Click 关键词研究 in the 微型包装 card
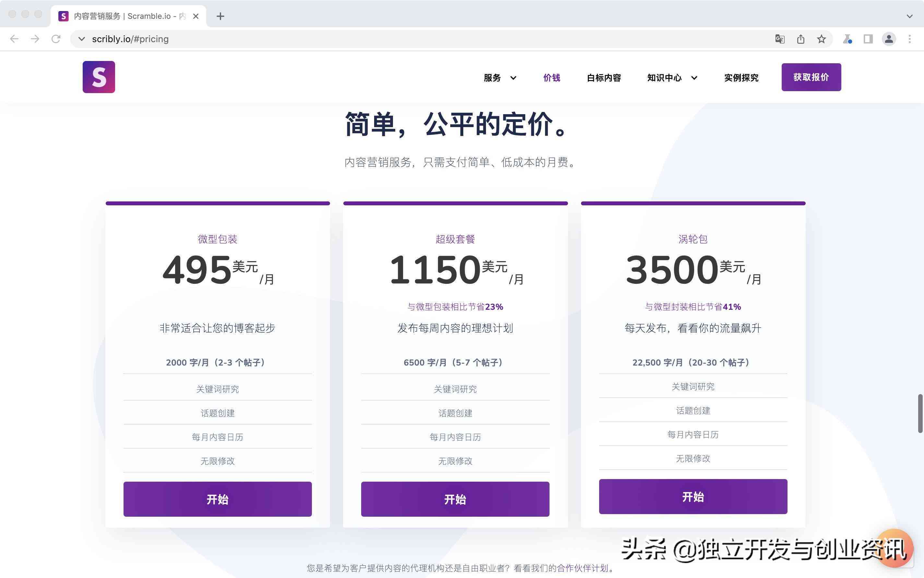Viewport: 924px width, 578px height. 218,389
